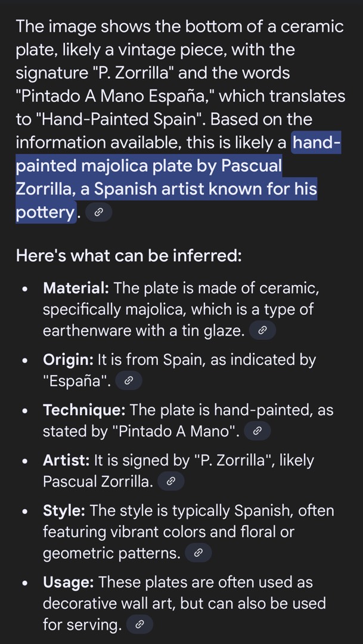Screen dimensions: 363x644
Task: Click "earthenware with a tin glaze" text
Action: (142, 330)
